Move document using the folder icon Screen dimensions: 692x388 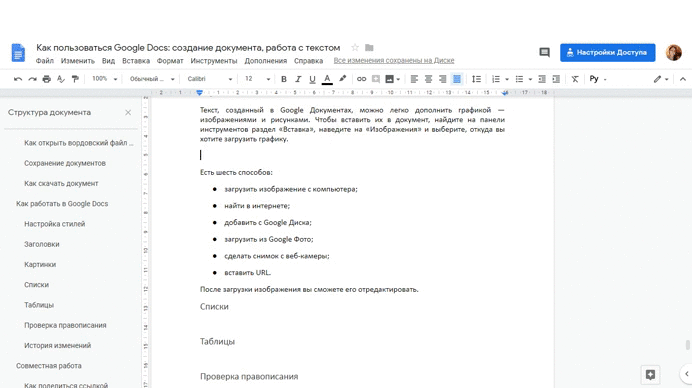(x=369, y=47)
